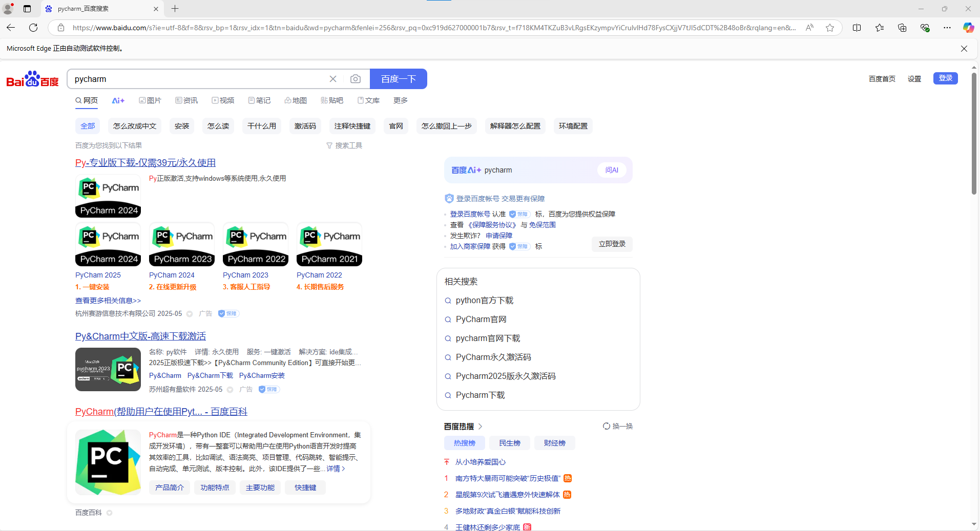
Task: Open the 百度首页 link
Action: click(882, 79)
